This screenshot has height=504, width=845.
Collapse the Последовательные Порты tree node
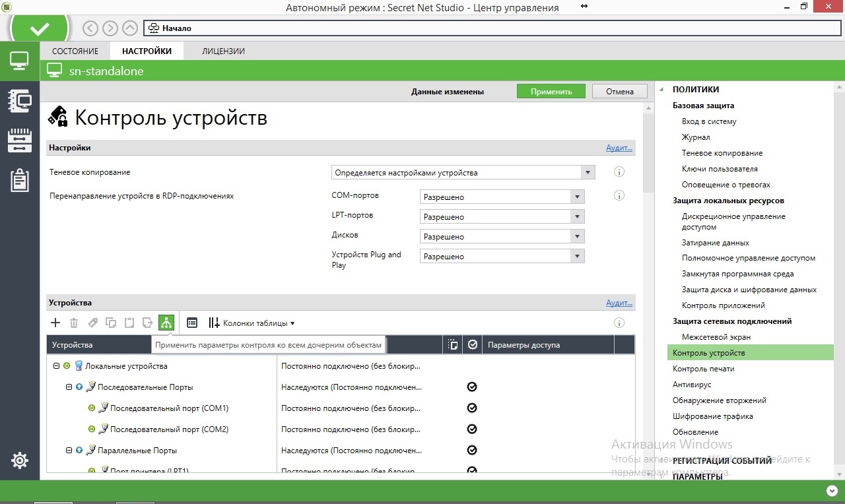[x=69, y=387]
